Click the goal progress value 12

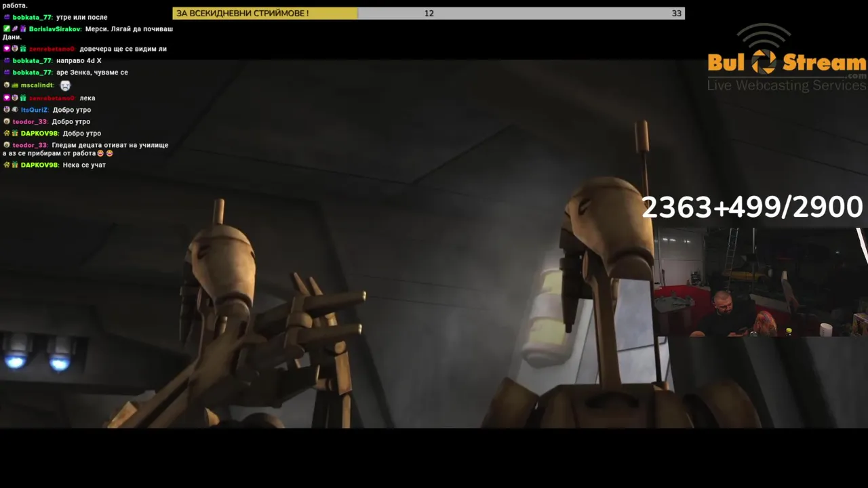click(429, 14)
